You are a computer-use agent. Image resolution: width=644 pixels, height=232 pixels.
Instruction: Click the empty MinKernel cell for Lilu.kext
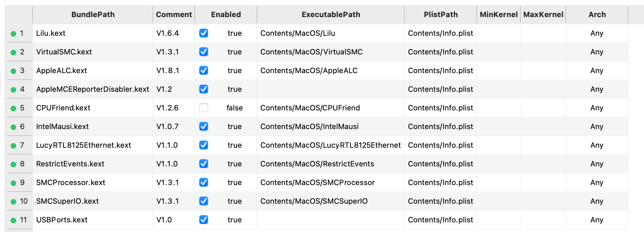498,33
